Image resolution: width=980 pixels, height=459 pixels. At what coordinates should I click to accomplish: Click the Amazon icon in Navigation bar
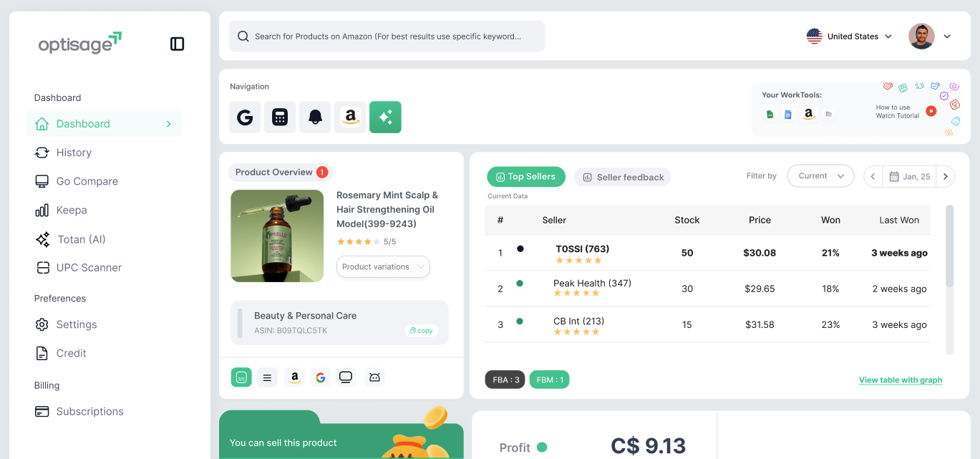(x=350, y=117)
